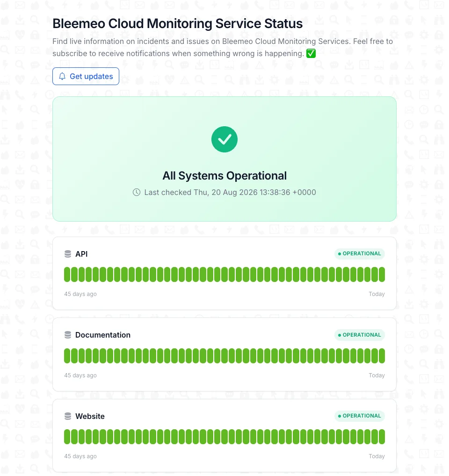The height and width of the screenshot is (476, 449).
Task: Click the green check emoji after description
Action: tap(312, 54)
